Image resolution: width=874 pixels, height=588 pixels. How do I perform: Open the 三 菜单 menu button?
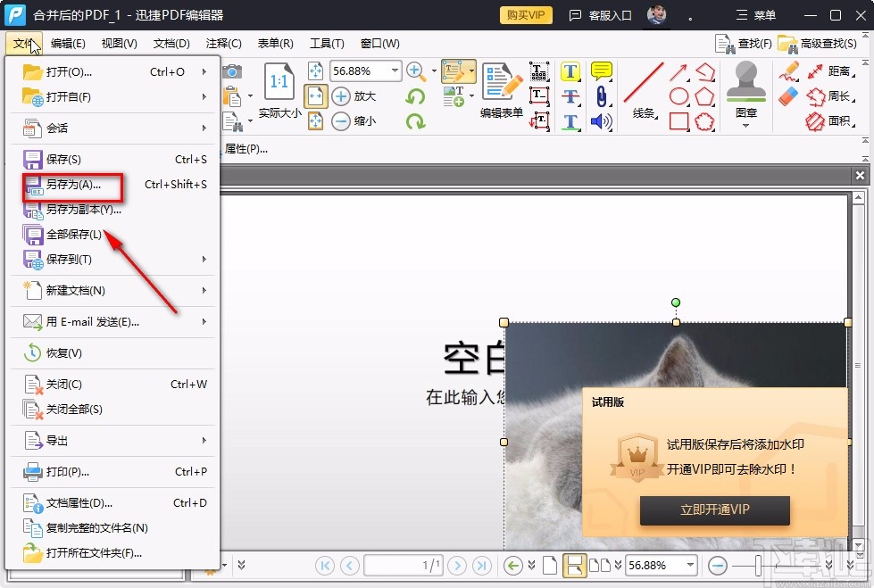coord(756,15)
